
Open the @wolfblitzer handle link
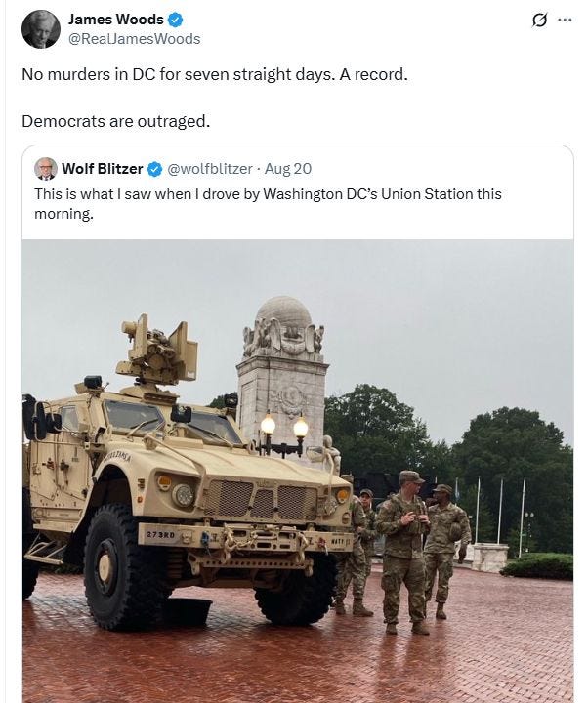pos(210,169)
